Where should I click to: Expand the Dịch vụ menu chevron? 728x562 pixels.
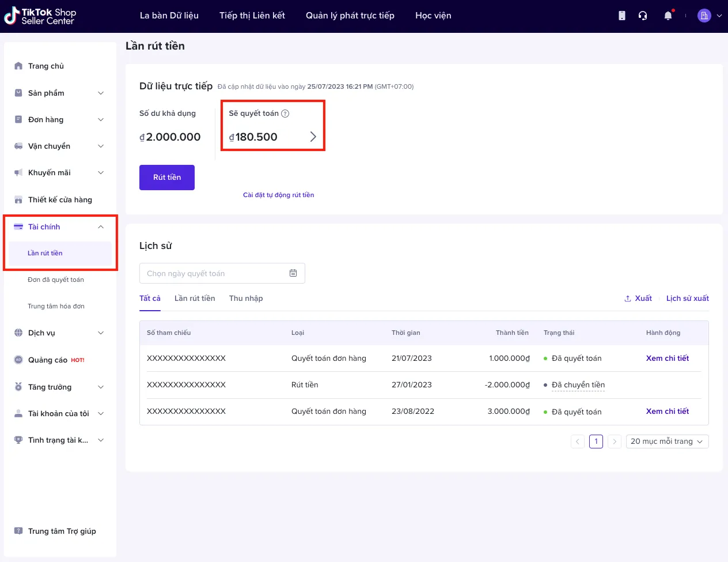[101, 333]
